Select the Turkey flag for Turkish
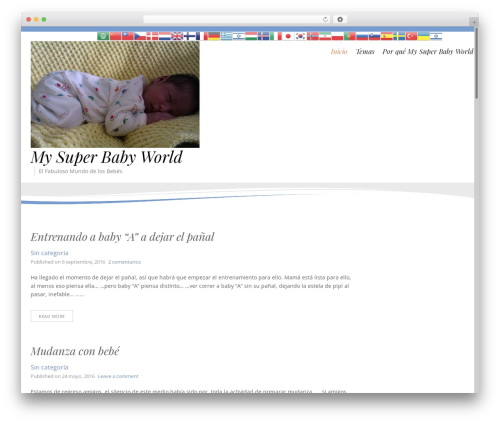Viewport: 500px width, 423px height. (x=411, y=36)
